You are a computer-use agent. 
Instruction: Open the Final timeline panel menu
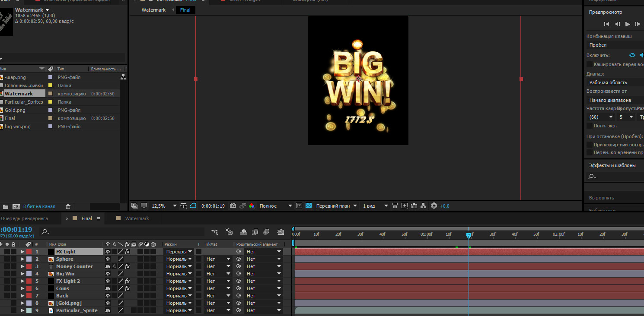click(99, 218)
